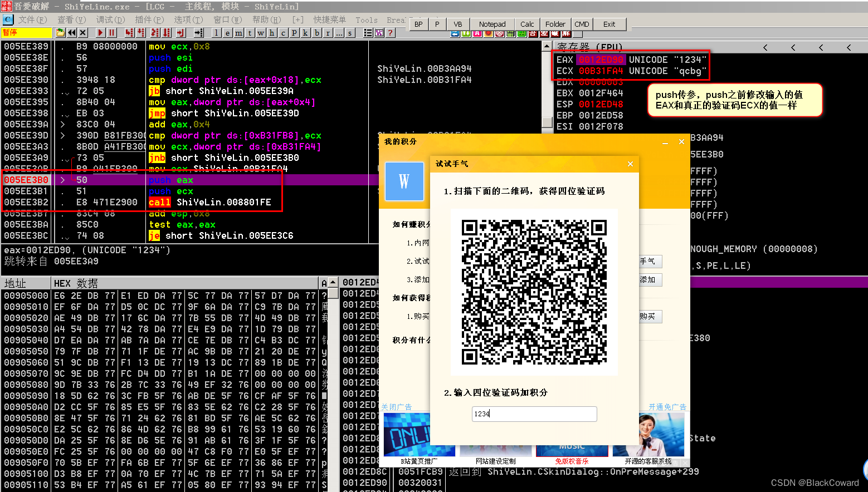Click the options list toolbar icon

[x=368, y=33]
